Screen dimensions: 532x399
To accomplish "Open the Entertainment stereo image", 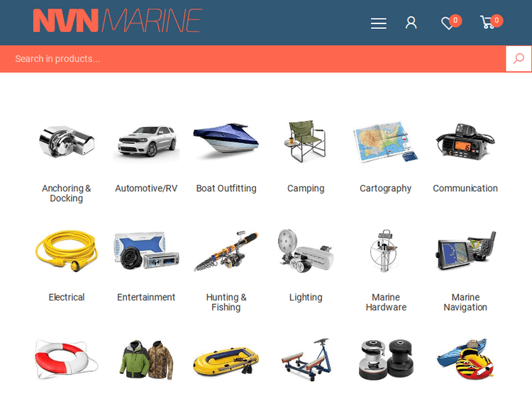I will (146, 251).
